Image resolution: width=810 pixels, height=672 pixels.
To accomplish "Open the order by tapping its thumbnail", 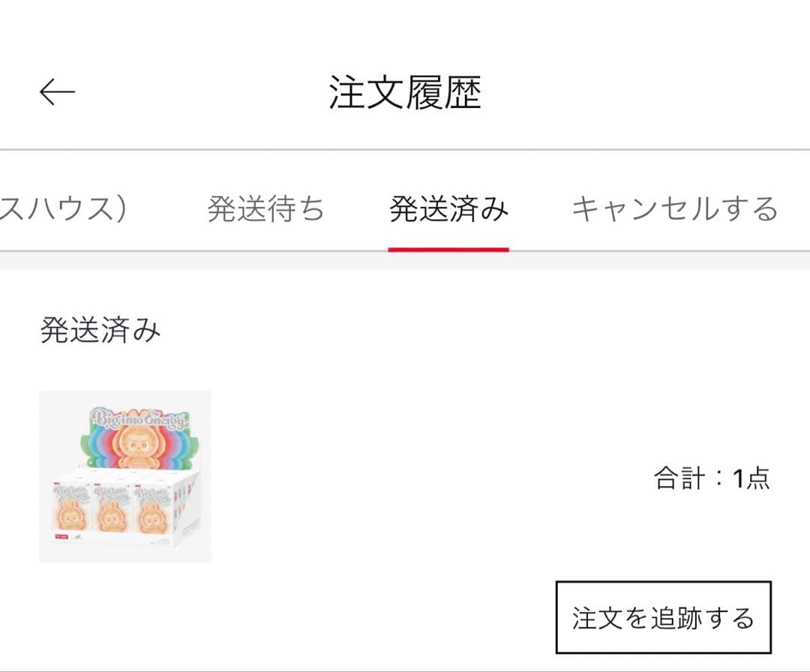I will (127, 477).
